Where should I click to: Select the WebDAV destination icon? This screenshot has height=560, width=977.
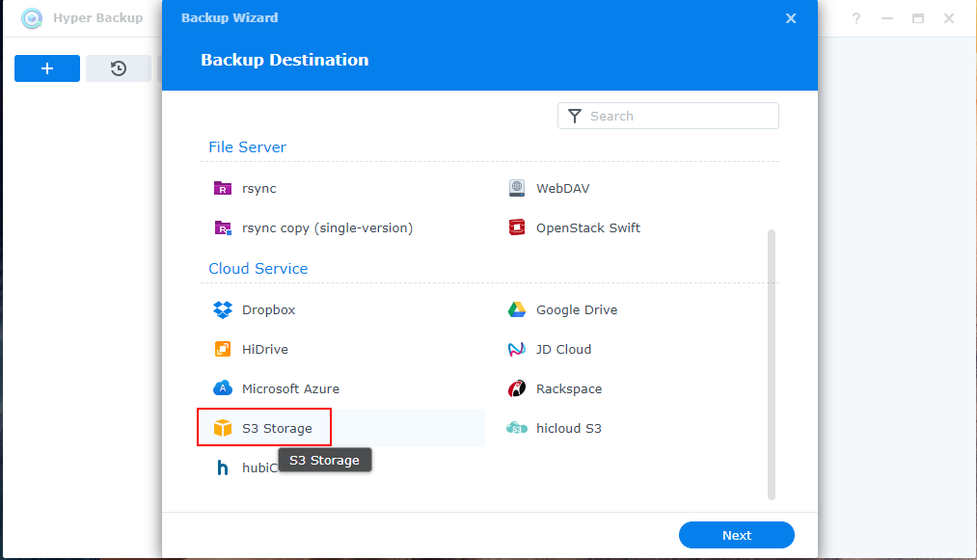pos(517,188)
